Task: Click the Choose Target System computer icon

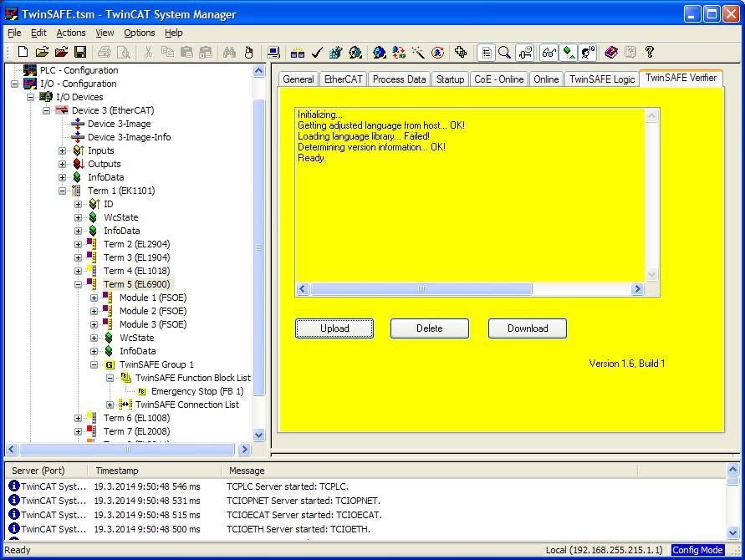Action: (x=273, y=53)
